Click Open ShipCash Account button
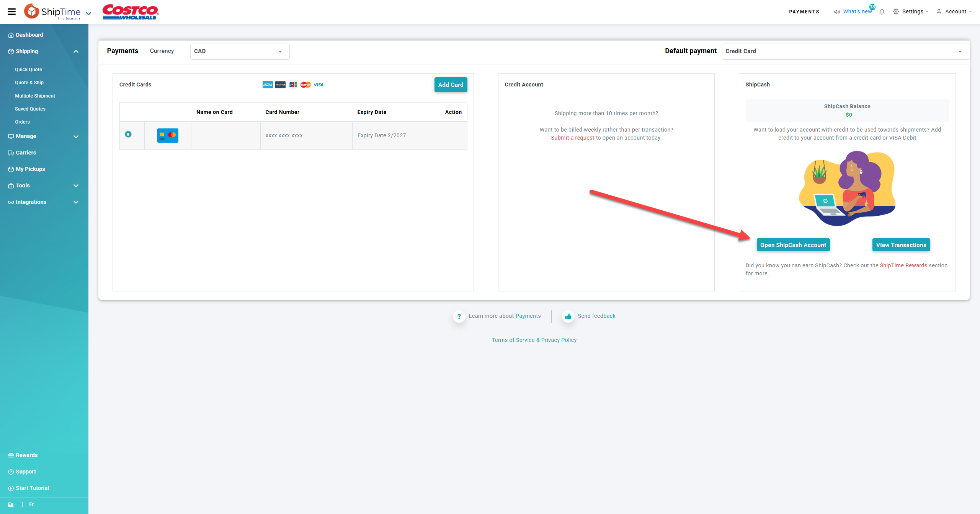The height and width of the screenshot is (514, 980). [x=793, y=245]
